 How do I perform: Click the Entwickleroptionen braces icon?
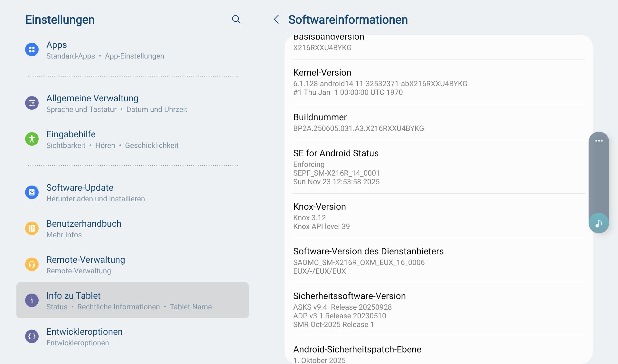pos(32,336)
